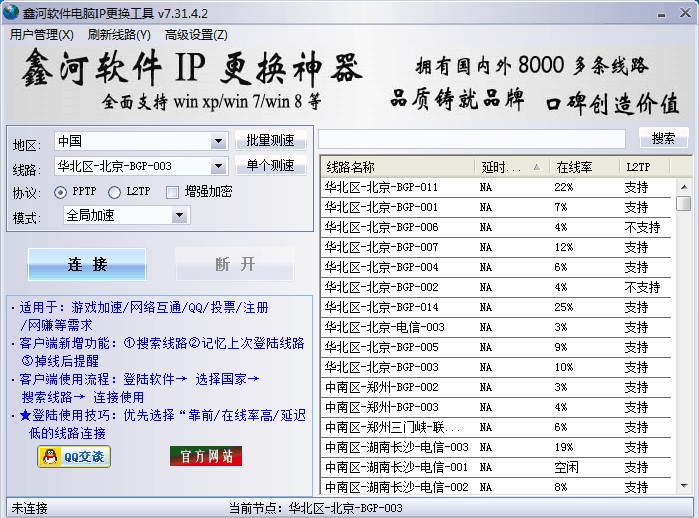
Task: Select row 华北区-北京-BGP-014
Action: [496, 308]
